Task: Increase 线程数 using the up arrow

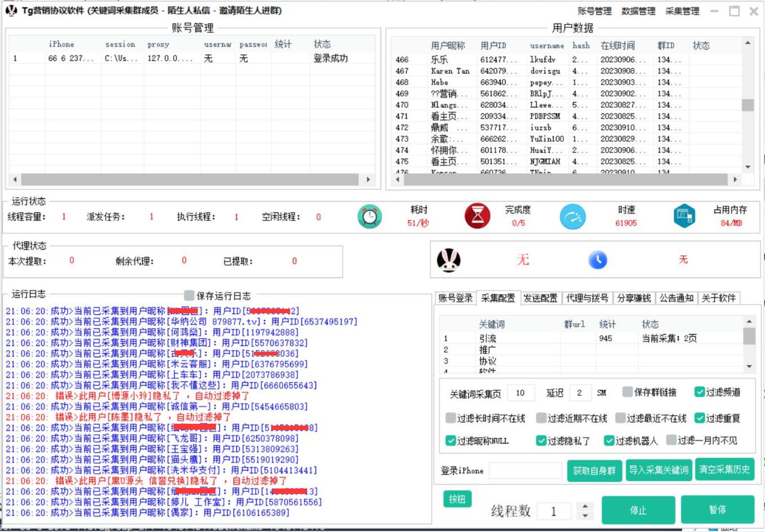Action: 585,506
